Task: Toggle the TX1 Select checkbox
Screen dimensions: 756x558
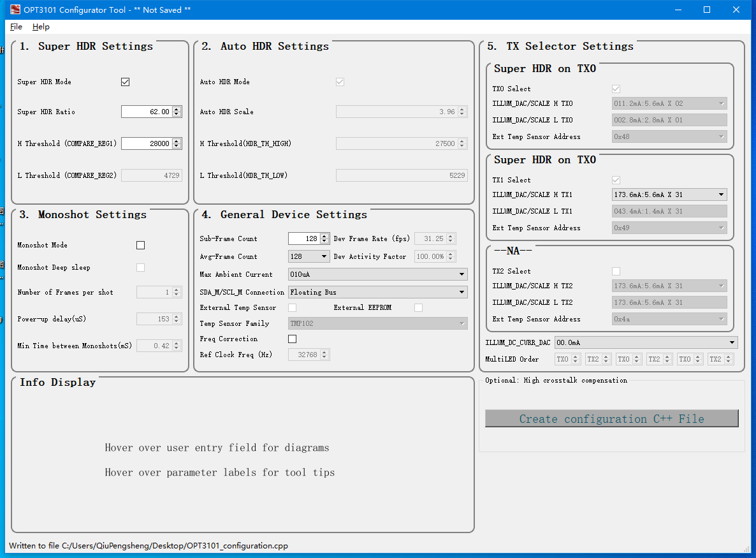Action: (616, 180)
